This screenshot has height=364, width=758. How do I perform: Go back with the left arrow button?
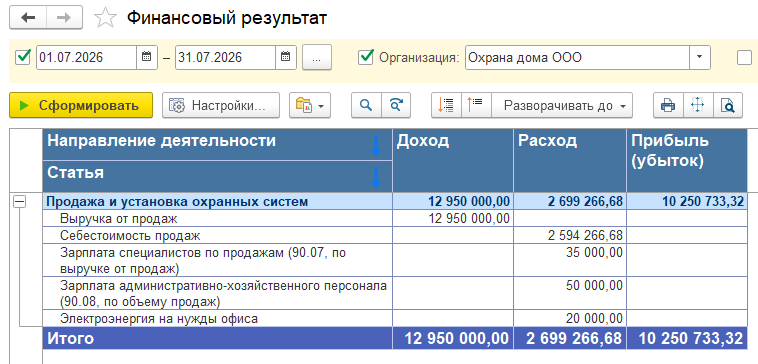click(28, 18)
